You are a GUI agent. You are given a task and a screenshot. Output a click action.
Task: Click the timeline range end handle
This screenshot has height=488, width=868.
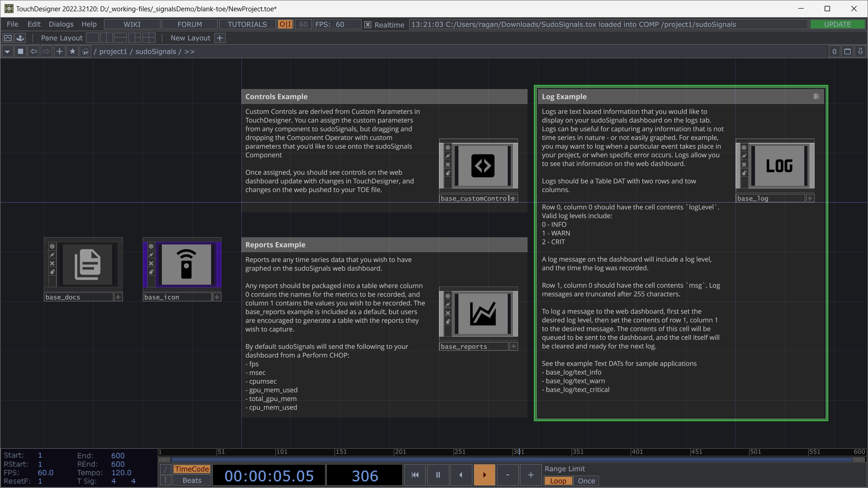[x=859, y=460]
